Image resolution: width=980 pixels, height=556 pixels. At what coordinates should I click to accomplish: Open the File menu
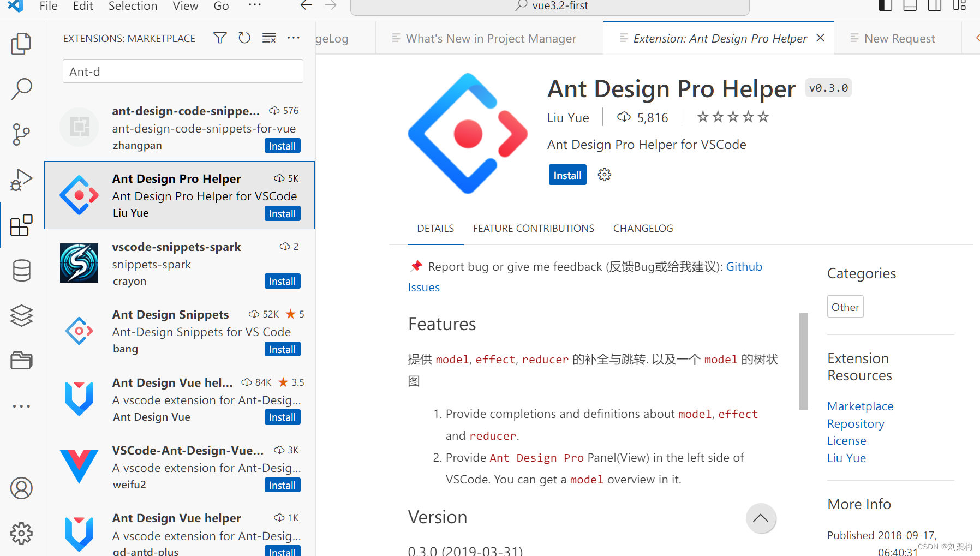point(49,6)
